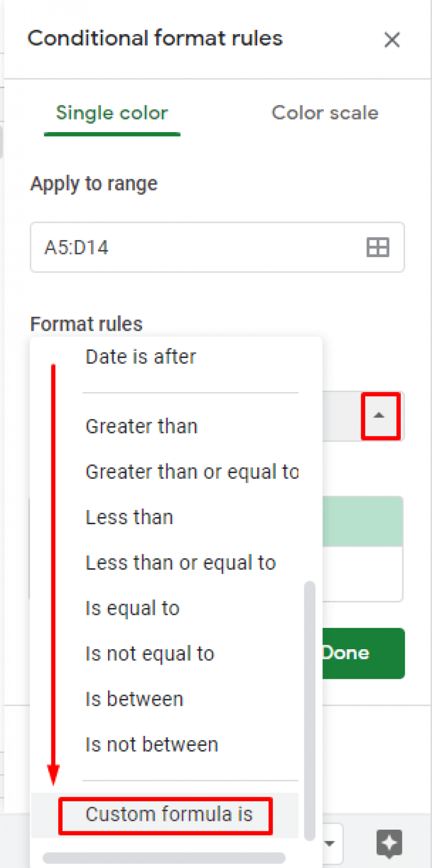Choose Greater than or equal to
432x868 pixels.
[192, 472]
